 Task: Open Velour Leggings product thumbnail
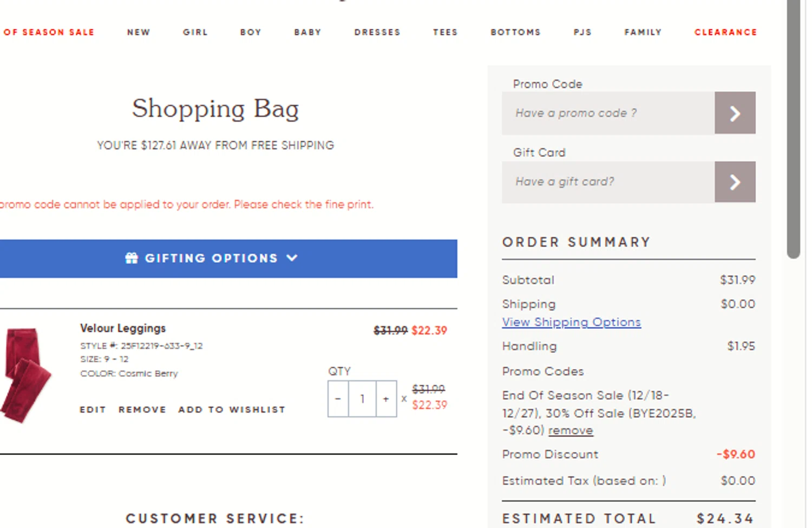(x=25, y=374)
